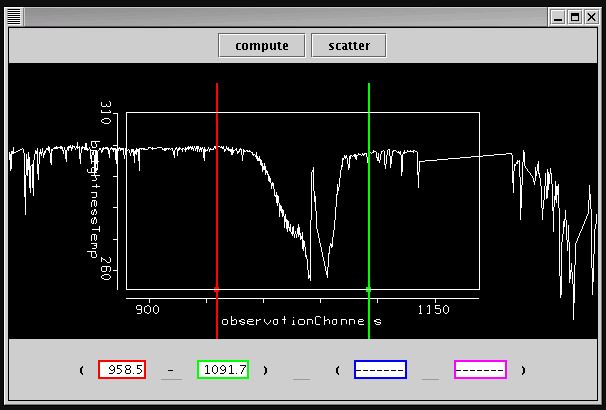The width and height of the screenshot is (606, 410).
Task: Click the red marker handle on the x-axis
Action: click(217, 290)
